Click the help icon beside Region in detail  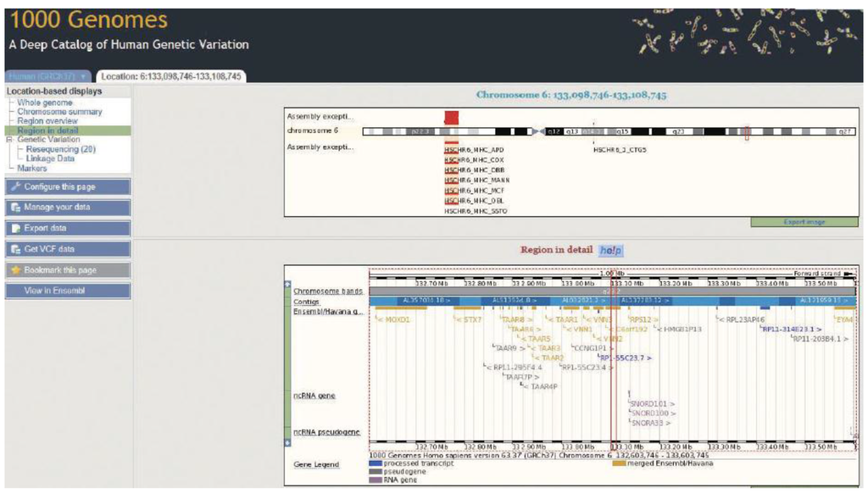[610, 251]
